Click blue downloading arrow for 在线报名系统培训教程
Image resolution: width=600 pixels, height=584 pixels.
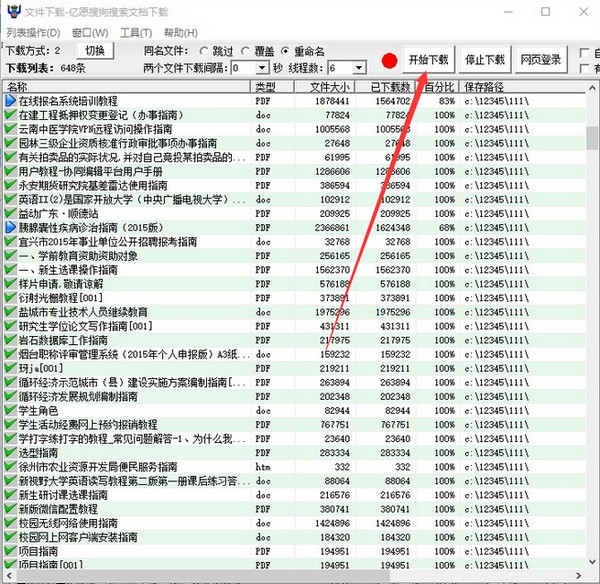[x=11, y=101]
